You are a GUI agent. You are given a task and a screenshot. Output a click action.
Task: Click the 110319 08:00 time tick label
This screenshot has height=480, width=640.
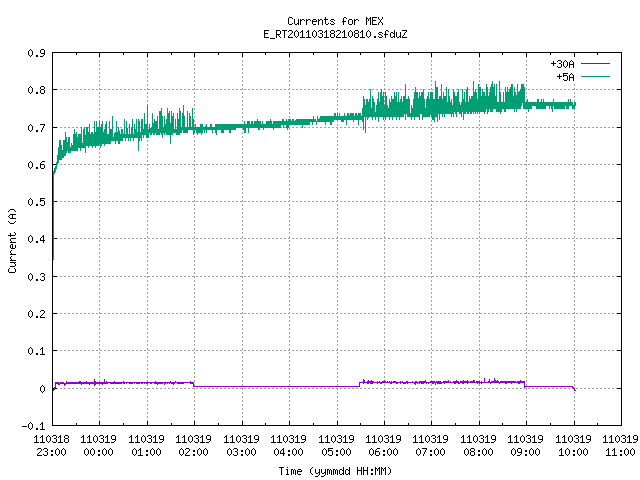pyautogui.click(x=478, y=446)
